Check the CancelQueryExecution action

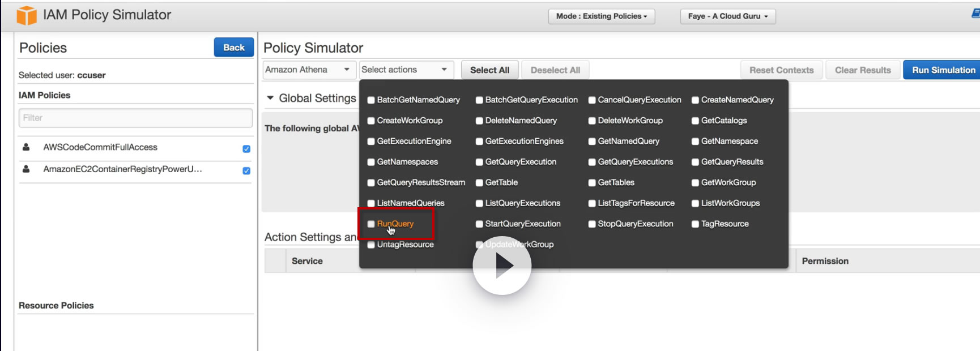coord(592,100)
